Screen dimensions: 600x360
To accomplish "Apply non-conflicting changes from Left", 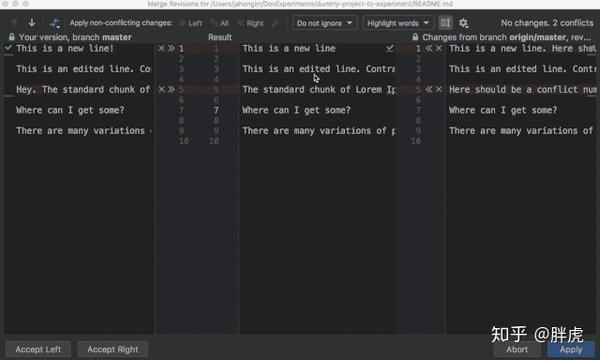I will click(x=191, y=23).
